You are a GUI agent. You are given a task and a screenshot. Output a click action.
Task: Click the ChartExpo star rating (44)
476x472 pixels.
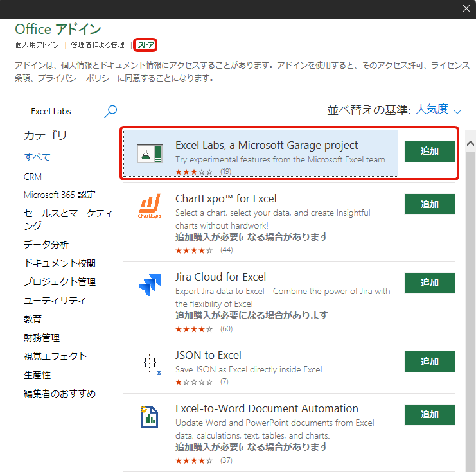click(x=204, y=250)
